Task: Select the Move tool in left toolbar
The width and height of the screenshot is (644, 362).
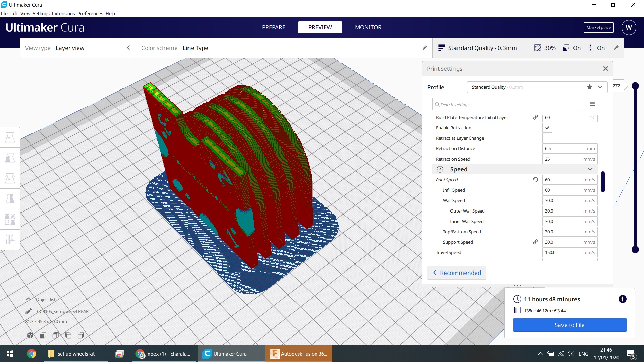Action: tap(10, 137)
